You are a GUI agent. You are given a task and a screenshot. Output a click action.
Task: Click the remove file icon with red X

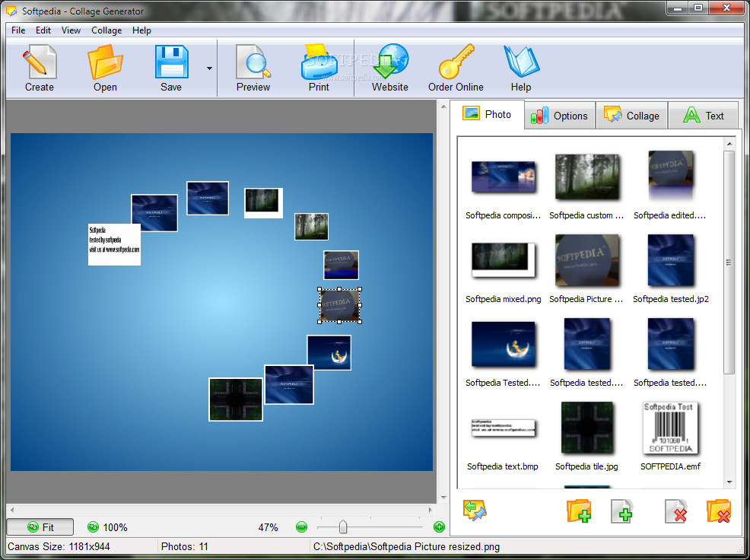pos(676,511)
